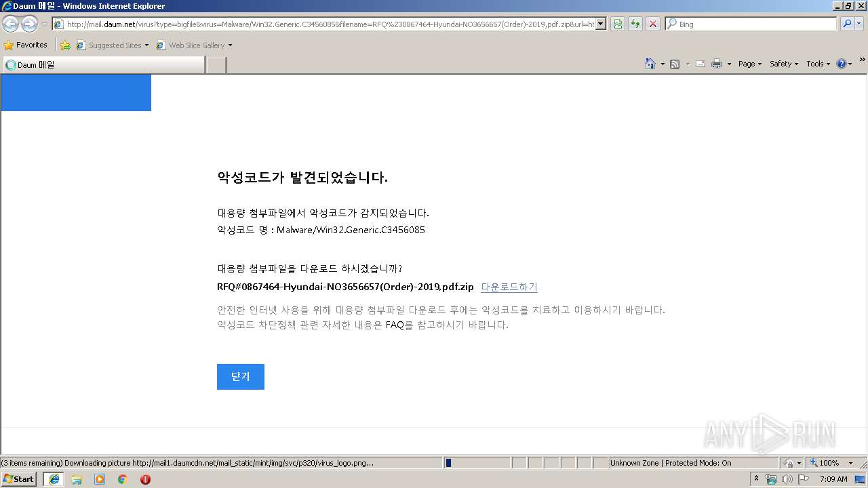Screen dimensions: 868x488
Task: Expand the zoom level dropdown arrow
Action: click(x=850, y=463)
